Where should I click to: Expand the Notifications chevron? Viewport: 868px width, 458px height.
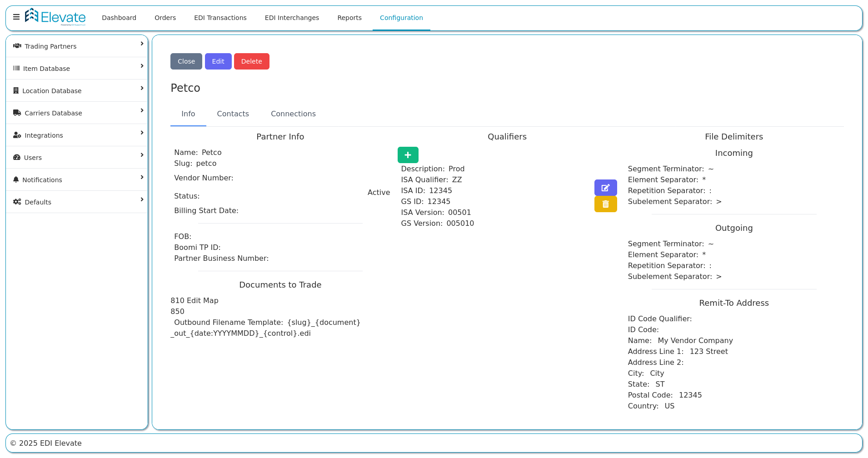142,177
